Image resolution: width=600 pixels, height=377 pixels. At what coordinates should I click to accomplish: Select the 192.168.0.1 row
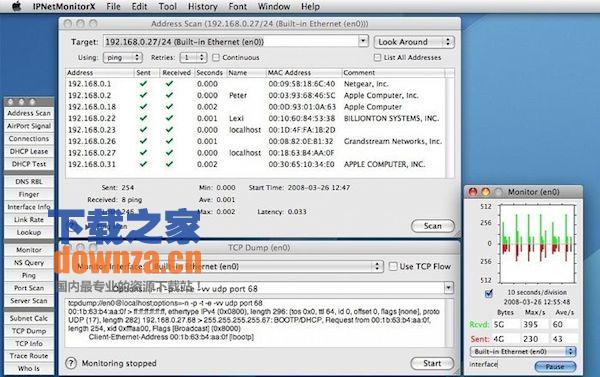point(255,84)
